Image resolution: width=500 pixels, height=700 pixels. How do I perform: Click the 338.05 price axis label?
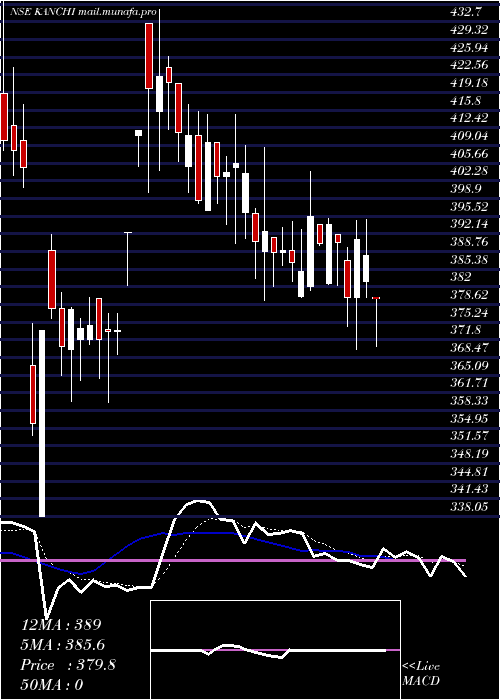coord(470,507)
